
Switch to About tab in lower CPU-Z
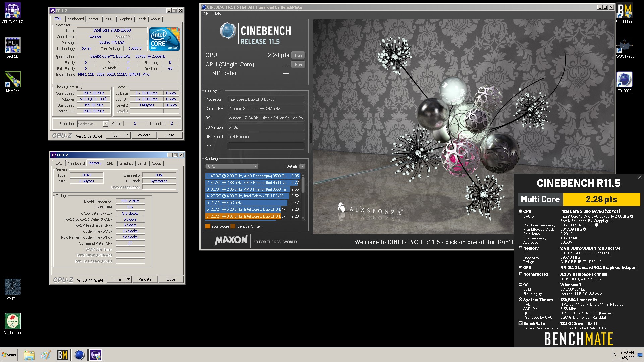pos(156,163)
